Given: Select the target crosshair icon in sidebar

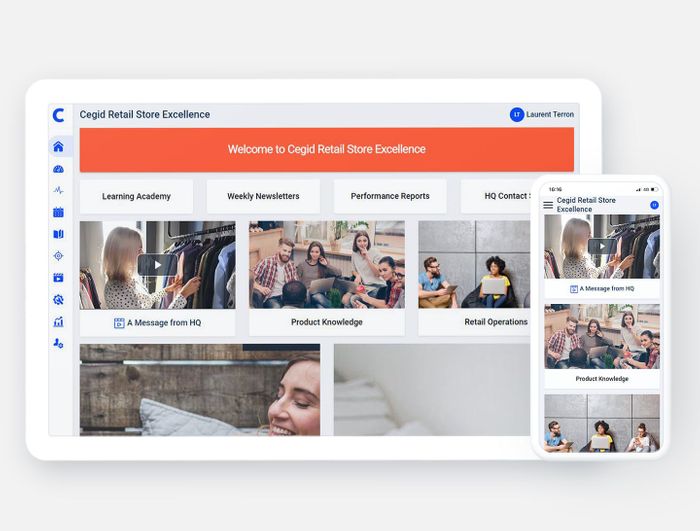Looking at the screenshot, I should [58, 256].
